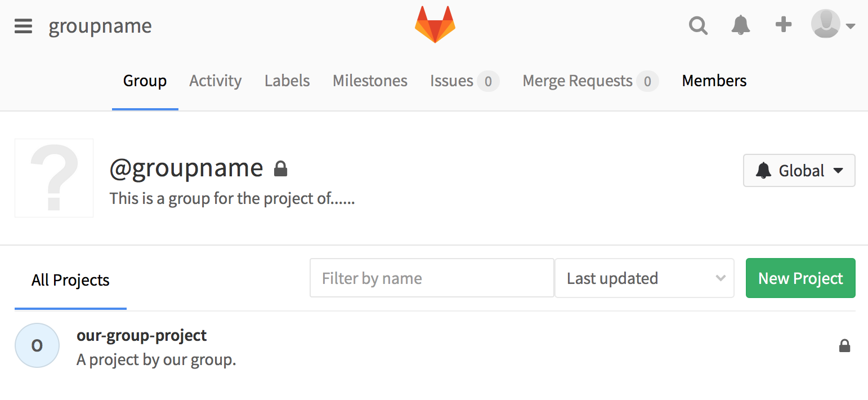Open search with the magnifier icon
Image resolution: width=868 pixels, height=400 pixels.
pyautogui.click(x=698, y=25)
